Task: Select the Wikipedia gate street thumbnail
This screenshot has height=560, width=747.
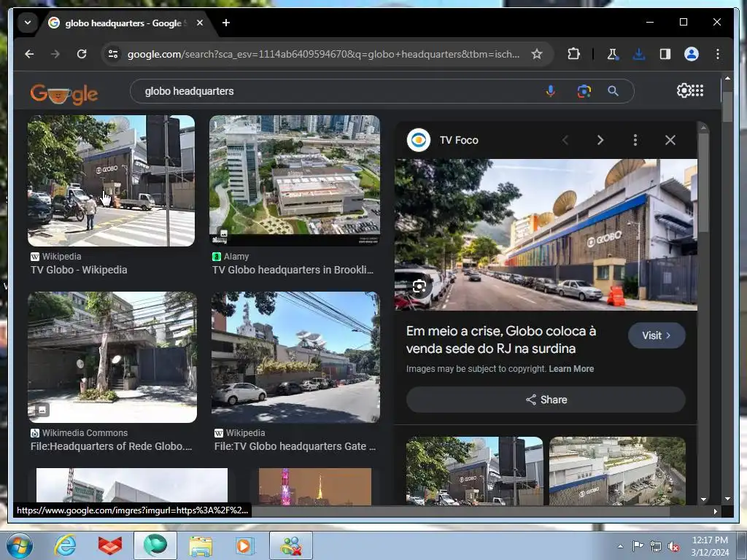Action: pyautogui.click(x=296, y=357)
